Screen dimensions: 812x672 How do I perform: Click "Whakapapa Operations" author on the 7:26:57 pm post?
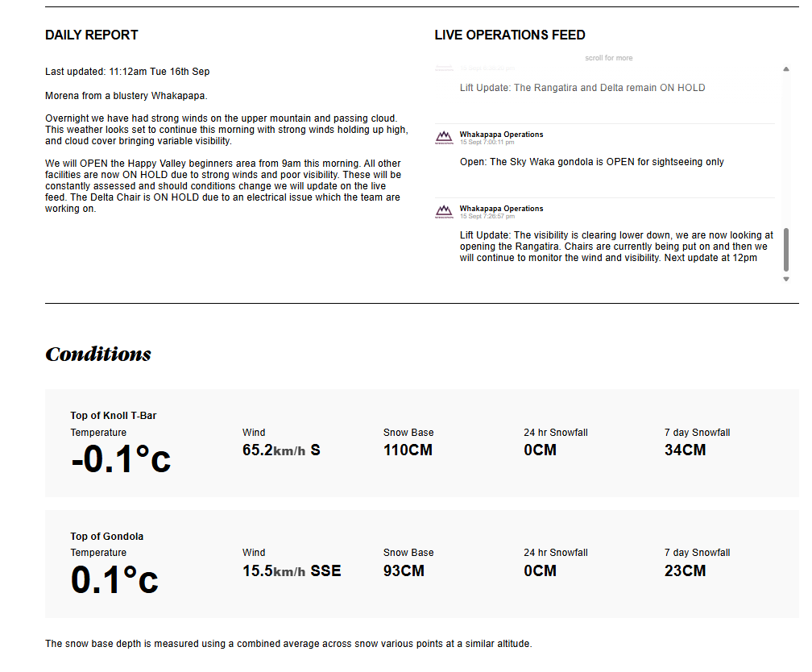(501, 208)
